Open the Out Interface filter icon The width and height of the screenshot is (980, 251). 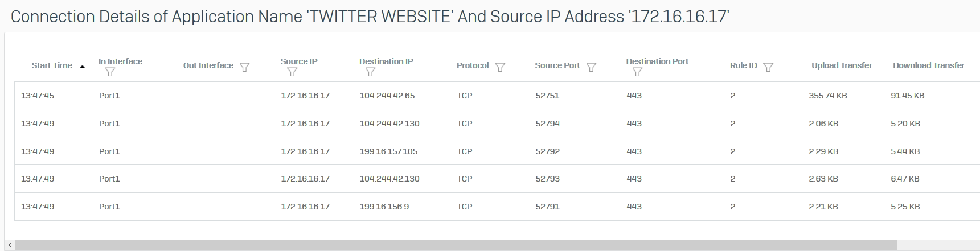point(245,67)
